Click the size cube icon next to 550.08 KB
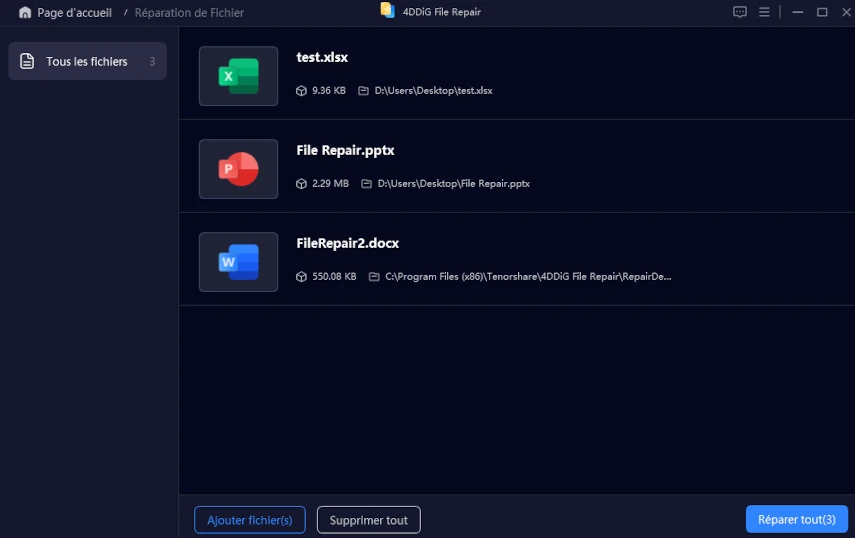This screenshot has width=855, height=538. (301, 277)
